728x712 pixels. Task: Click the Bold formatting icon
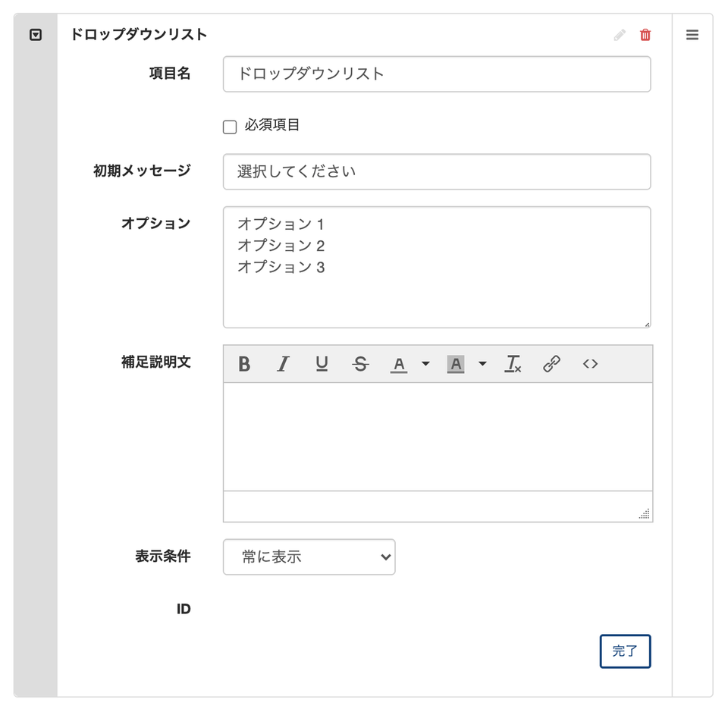tap(244, 364)
